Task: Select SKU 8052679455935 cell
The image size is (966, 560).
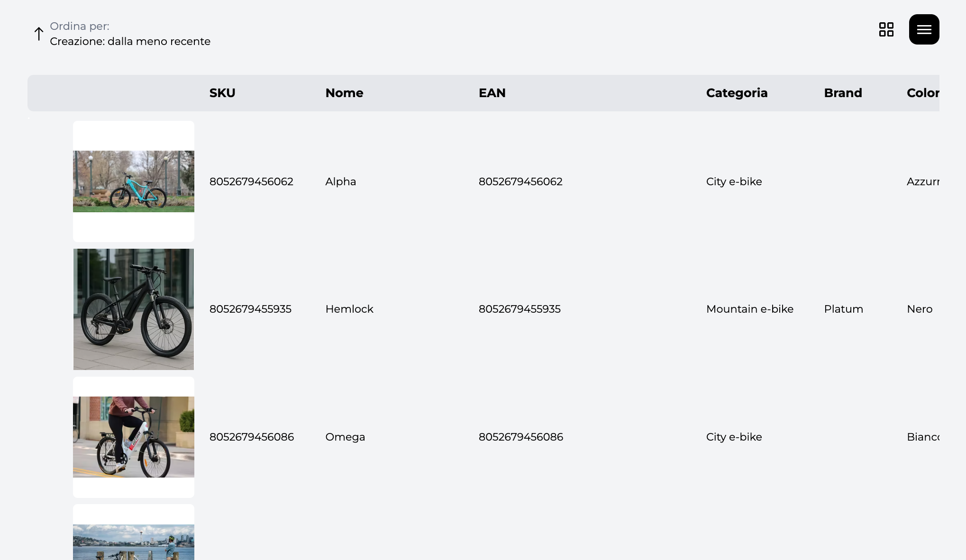Action: point(250,309)
